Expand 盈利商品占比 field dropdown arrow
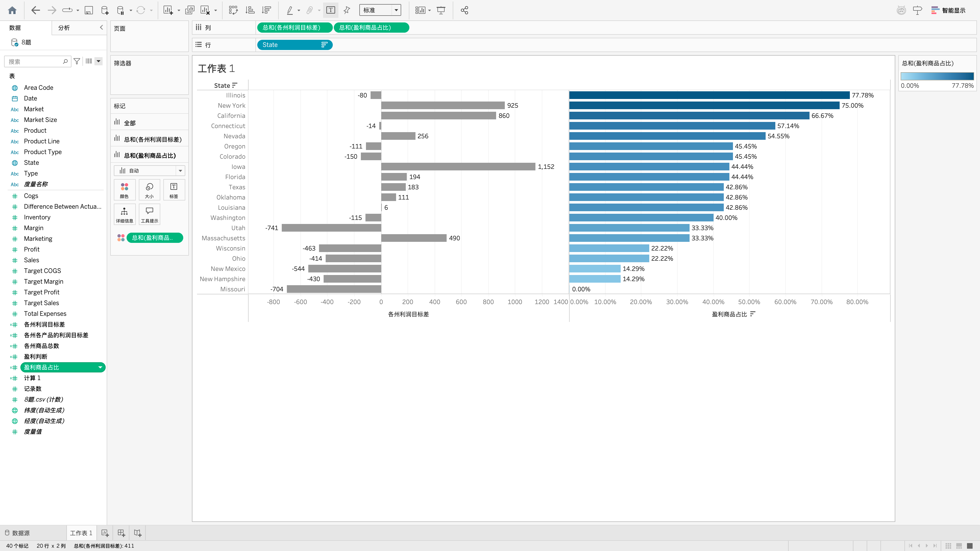The width and height of the screenshot is (980, 551). [x=100, y=367]
